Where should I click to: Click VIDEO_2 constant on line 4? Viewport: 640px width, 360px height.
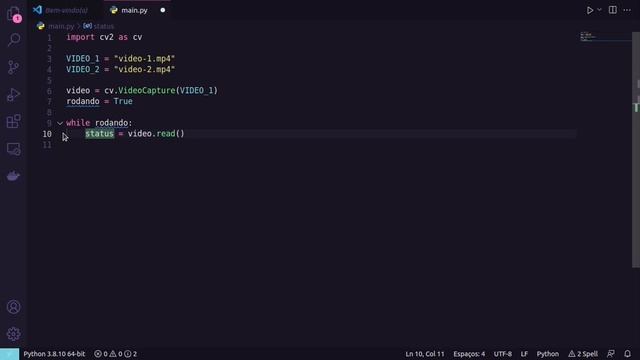tap(82, 69)
